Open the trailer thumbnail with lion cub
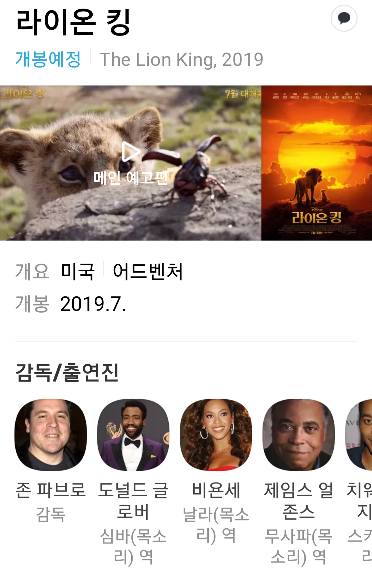Image resolution: width=372 pixels, height=588 pixels. (x=131, y=163)
